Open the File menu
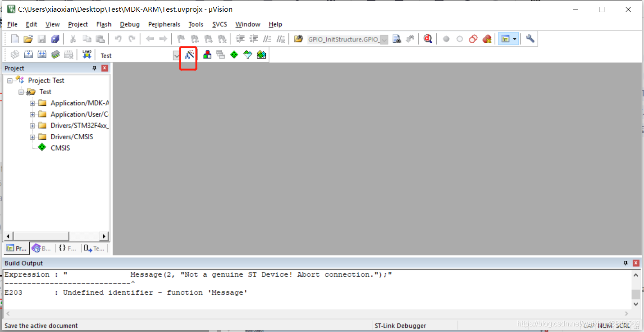 (12, 24)
